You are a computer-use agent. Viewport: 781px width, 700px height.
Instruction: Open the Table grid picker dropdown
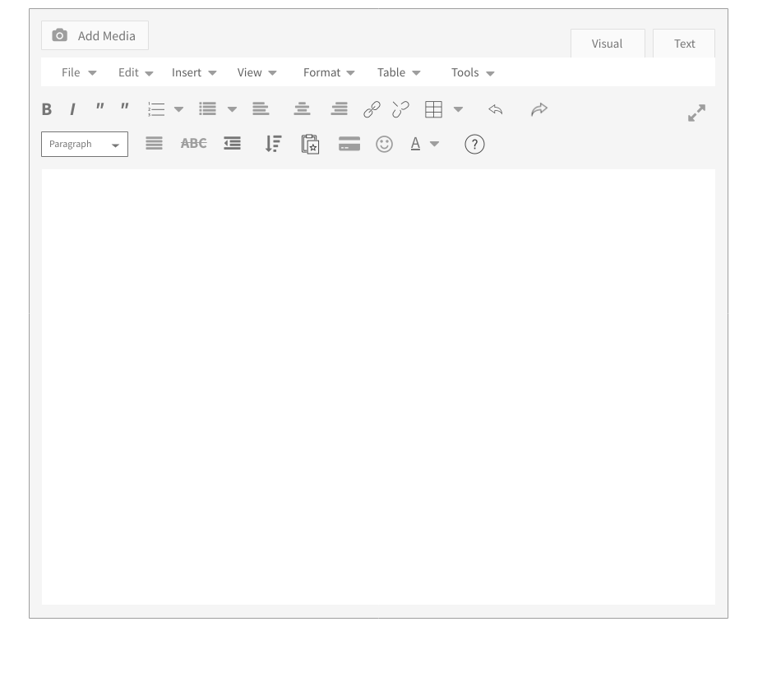coord(459,108)
